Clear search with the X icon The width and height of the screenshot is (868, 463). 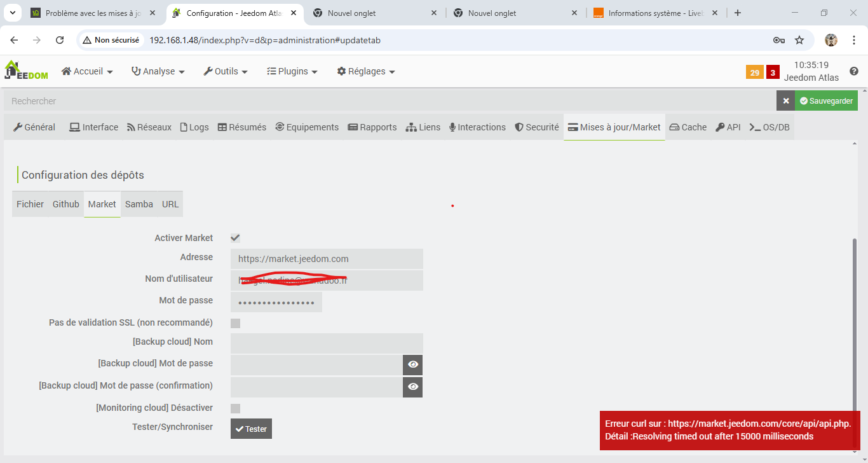pyautogui.click(x=785, y=100)
